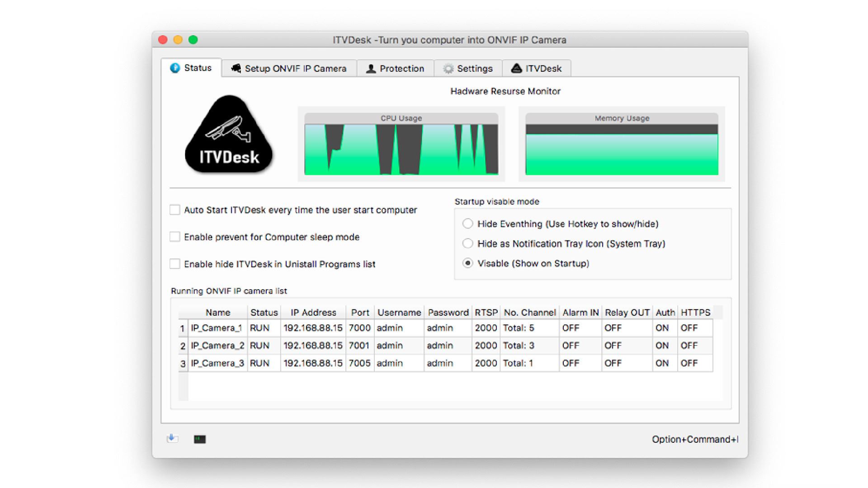The image size is (868, 488).
Task: Click the Password column header
Action: pos(448,312)
